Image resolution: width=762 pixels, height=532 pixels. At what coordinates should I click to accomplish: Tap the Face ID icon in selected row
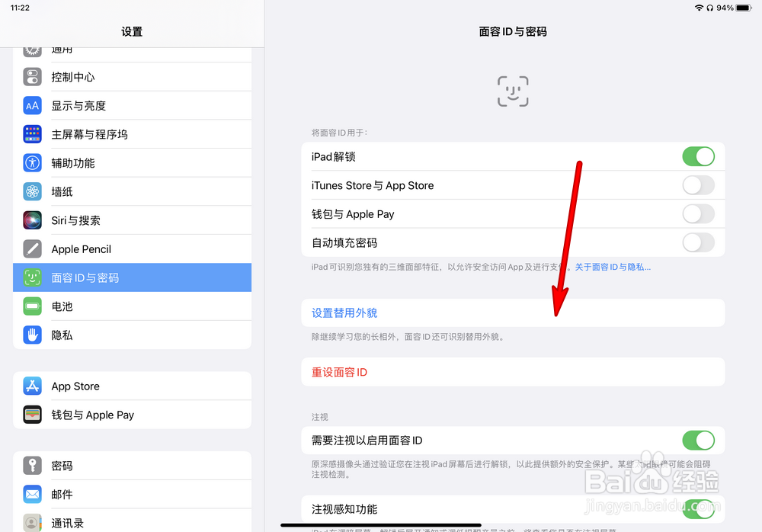tap(33, 277)
